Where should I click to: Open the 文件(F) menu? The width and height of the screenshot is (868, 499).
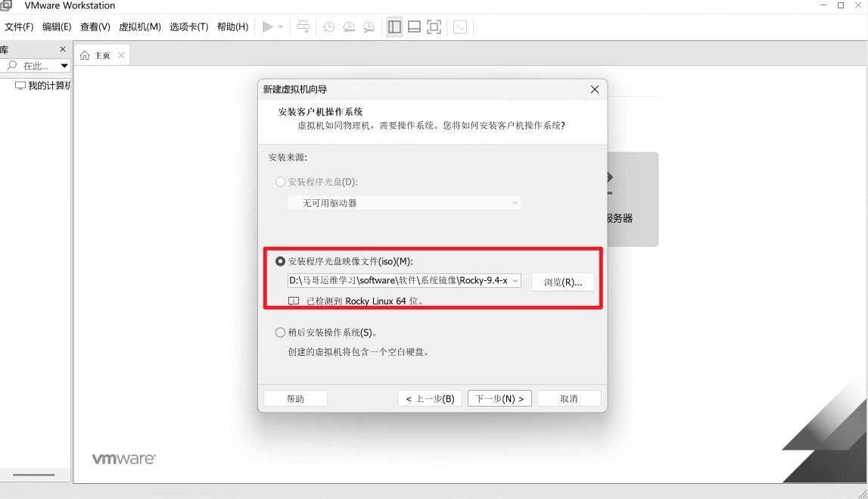coord(19,27)
